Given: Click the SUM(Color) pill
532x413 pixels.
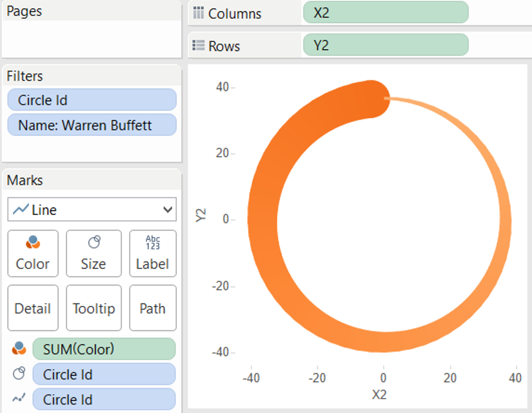Looking at the screenshot, I should [104, 349].
